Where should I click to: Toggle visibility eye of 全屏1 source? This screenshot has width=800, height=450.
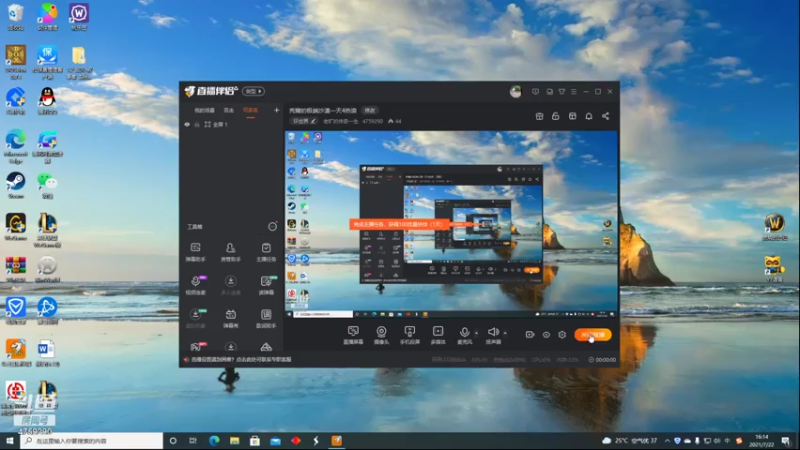coord(187,124)
